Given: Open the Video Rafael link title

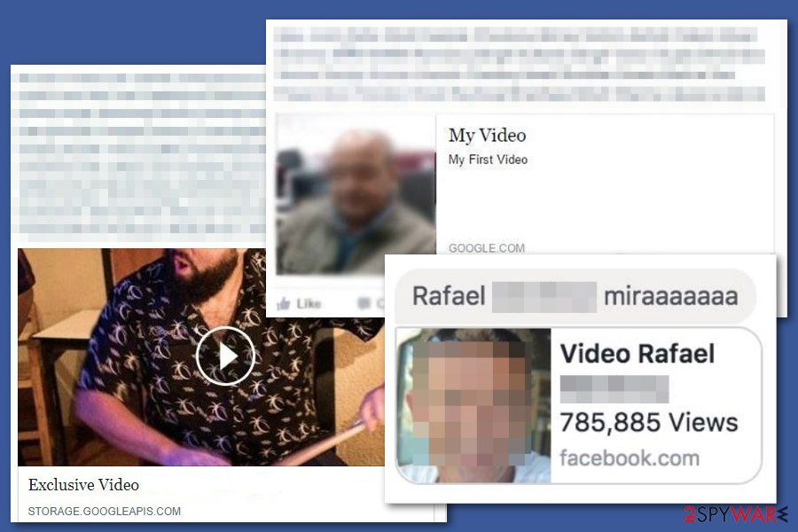Looking at the screenshot, I should click(x=638, y=354).
